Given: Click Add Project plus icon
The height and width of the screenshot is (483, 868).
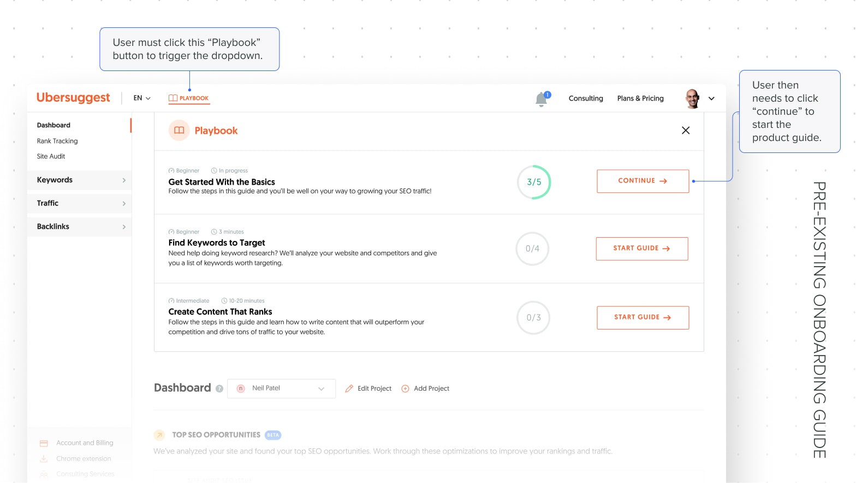Looking at the screenshot, I should tap(405, 389).
